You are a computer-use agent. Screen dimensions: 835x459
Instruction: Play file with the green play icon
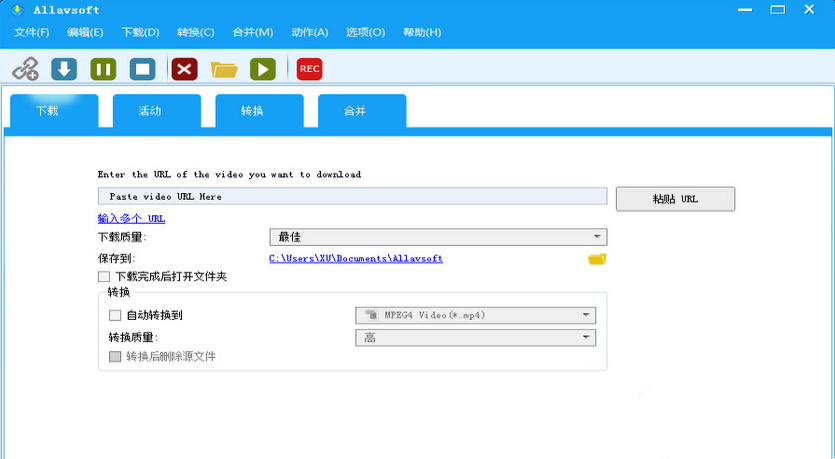click(x=263, y=69)
